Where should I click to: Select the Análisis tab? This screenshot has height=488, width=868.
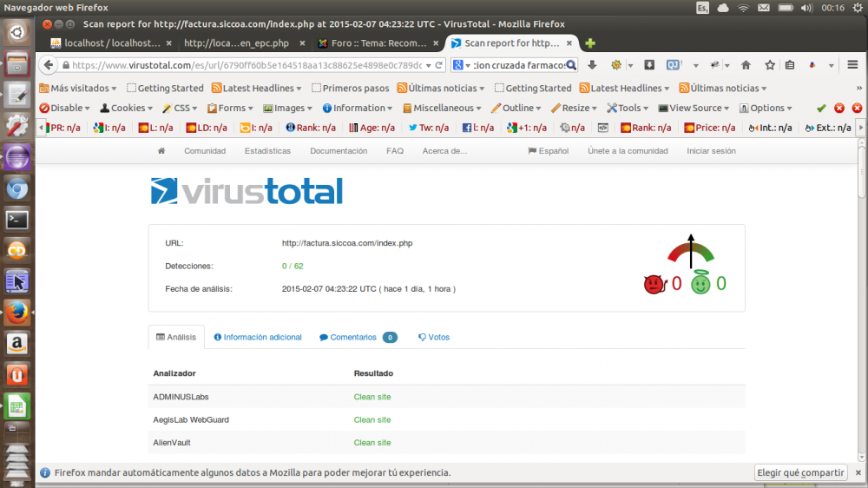point(176,337)
